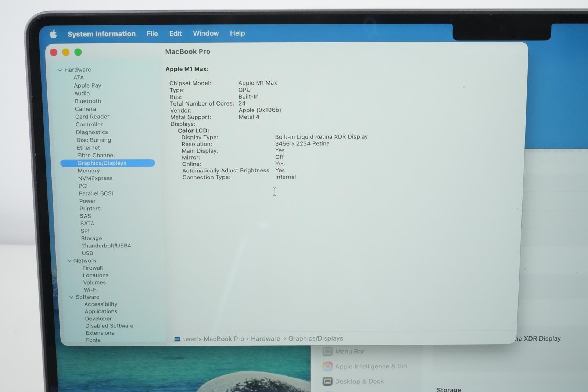
Task: Click the Metal 4 value
Action: 249,117
